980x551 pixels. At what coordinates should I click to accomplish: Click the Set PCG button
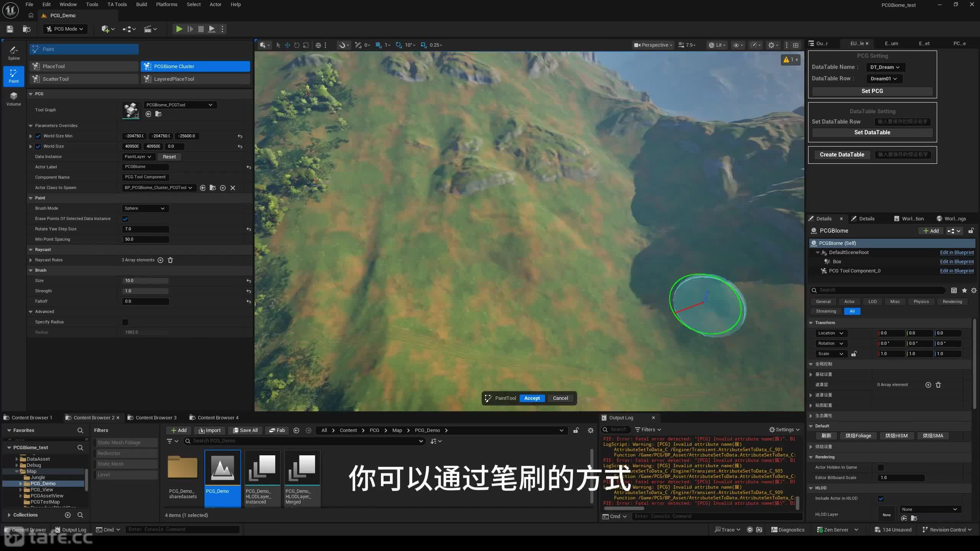click(x=872, y=91)
